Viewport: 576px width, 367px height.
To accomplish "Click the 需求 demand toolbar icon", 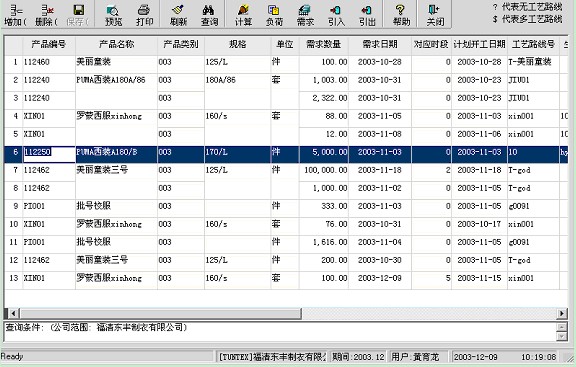I will pos(305,10).
